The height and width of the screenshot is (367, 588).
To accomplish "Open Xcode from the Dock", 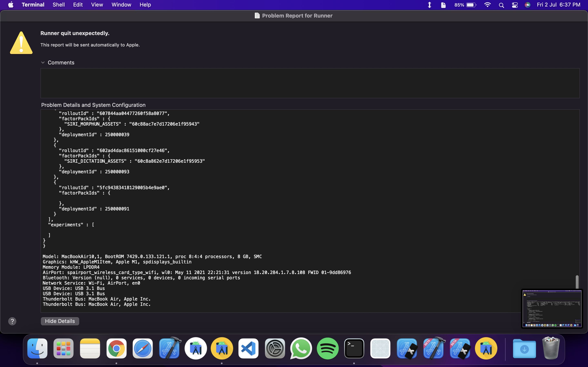I will pos(169,348).
